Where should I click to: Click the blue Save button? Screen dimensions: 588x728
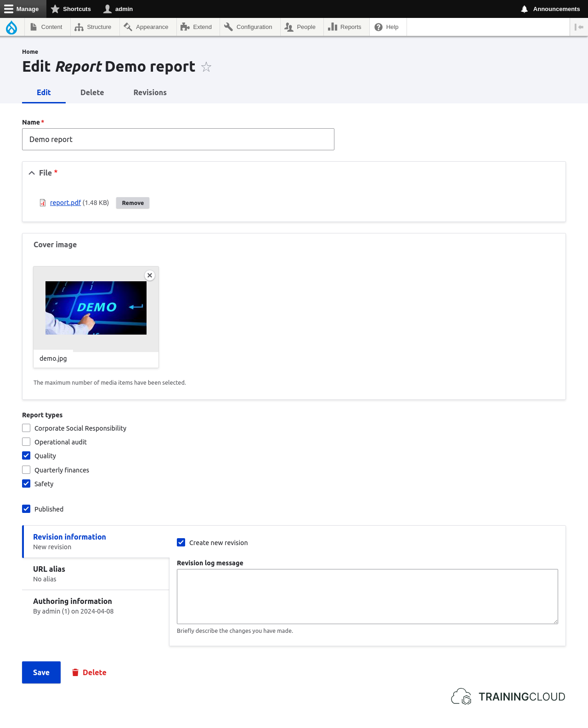click(x=41, y=672)
